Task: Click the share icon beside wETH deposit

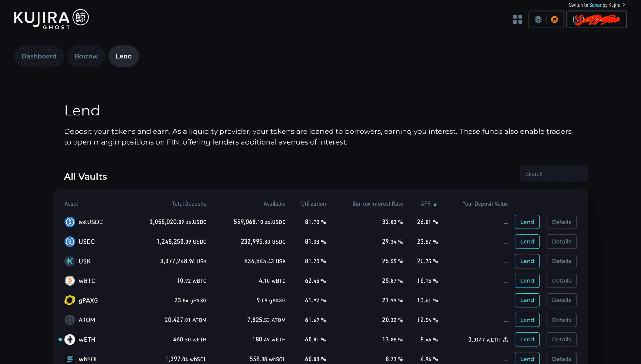Action: pyautogui.click(x=505, y=340)
